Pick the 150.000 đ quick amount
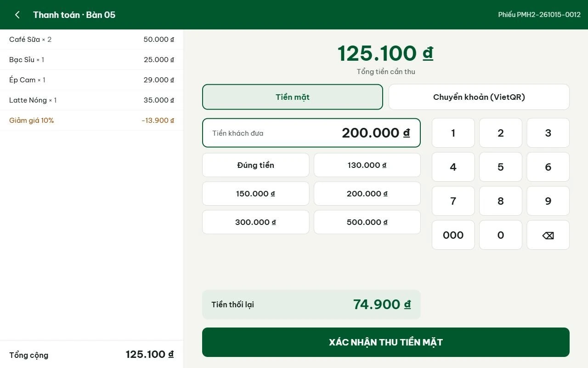The height and width of the screenshot is (368, 588). (x=256, y=194)
